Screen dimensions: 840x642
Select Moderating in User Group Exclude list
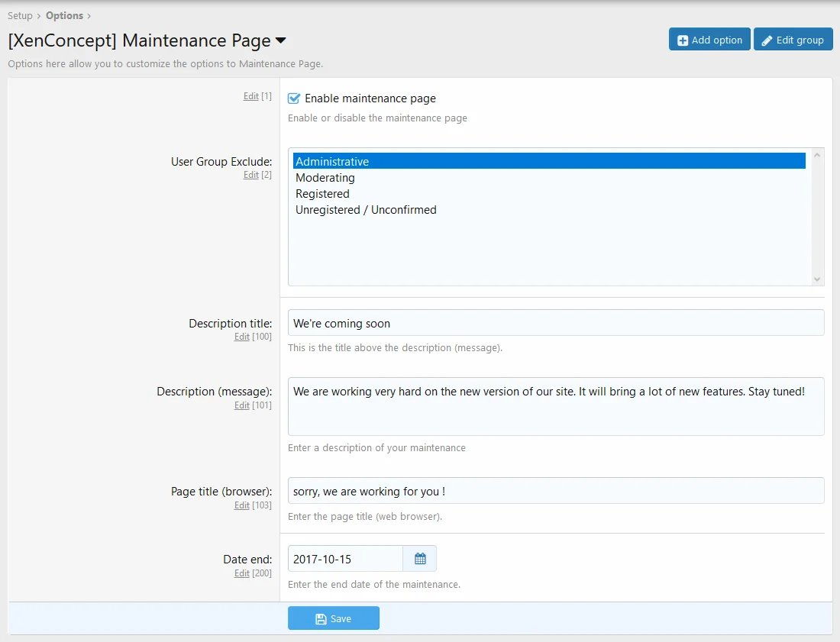(x=325, y=178)
